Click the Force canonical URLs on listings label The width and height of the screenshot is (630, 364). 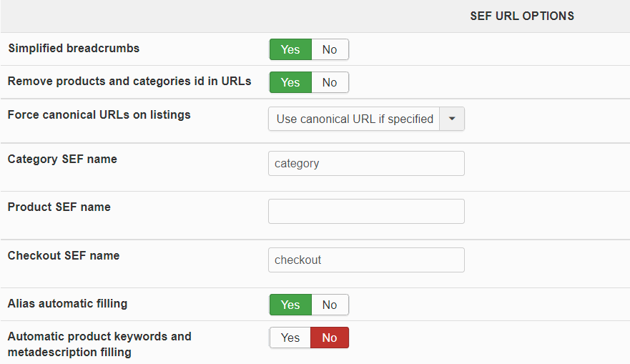coord(99,114)
